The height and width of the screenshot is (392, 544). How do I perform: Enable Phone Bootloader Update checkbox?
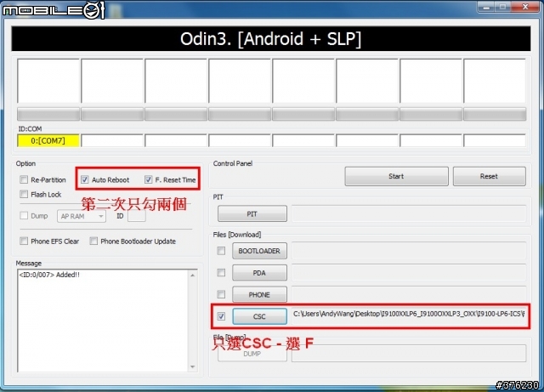[93, 241]
